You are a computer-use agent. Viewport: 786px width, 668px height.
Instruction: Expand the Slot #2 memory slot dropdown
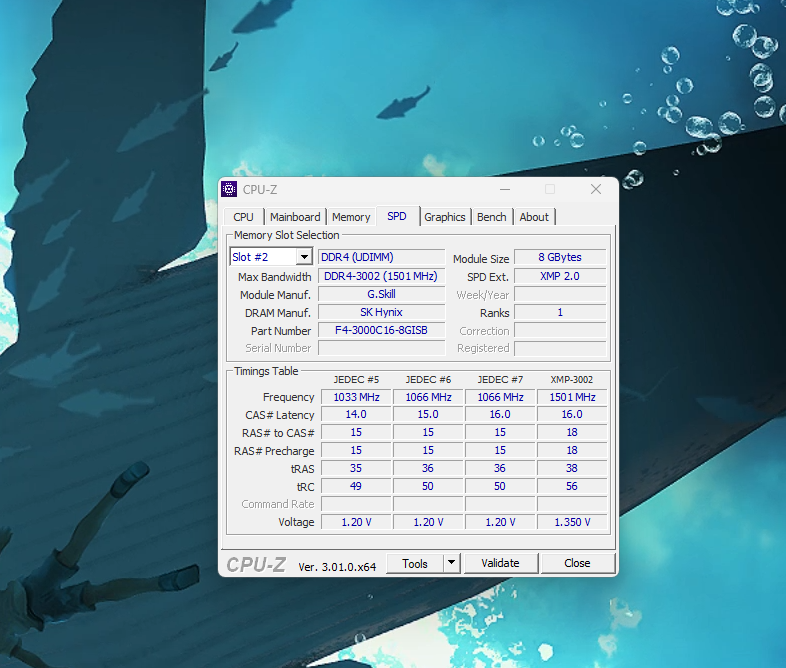click(304, 257)
